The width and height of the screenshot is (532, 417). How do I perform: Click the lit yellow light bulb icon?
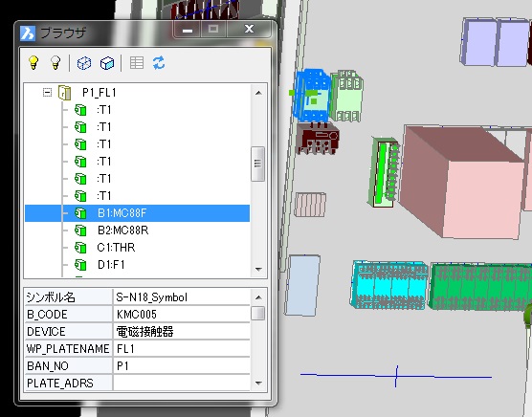(x=33, y=63)
